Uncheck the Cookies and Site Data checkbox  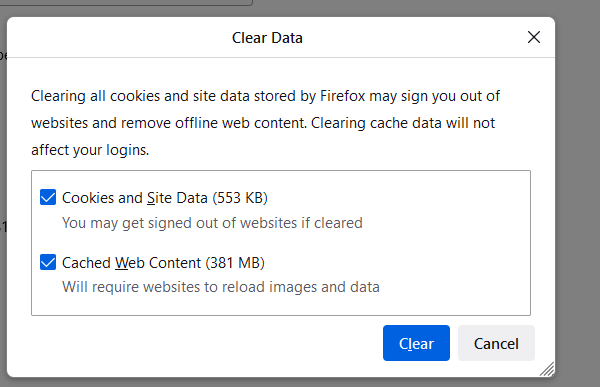tap(48, 198)
